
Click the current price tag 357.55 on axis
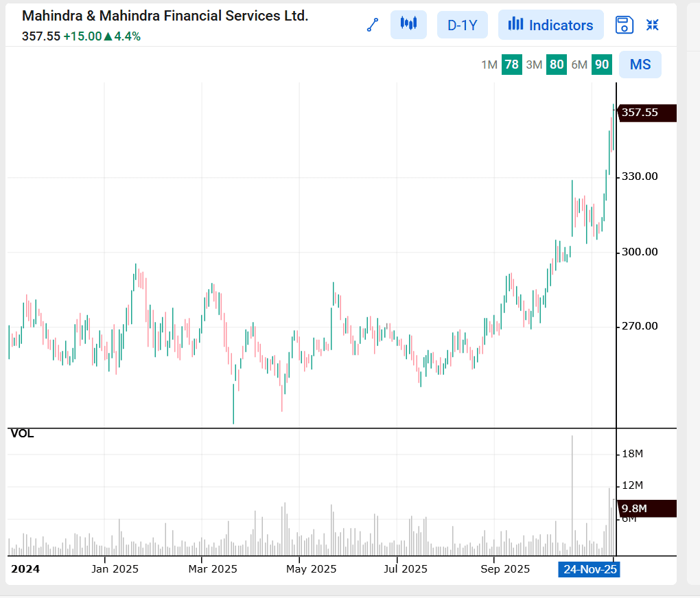click(x=647, y=113)
